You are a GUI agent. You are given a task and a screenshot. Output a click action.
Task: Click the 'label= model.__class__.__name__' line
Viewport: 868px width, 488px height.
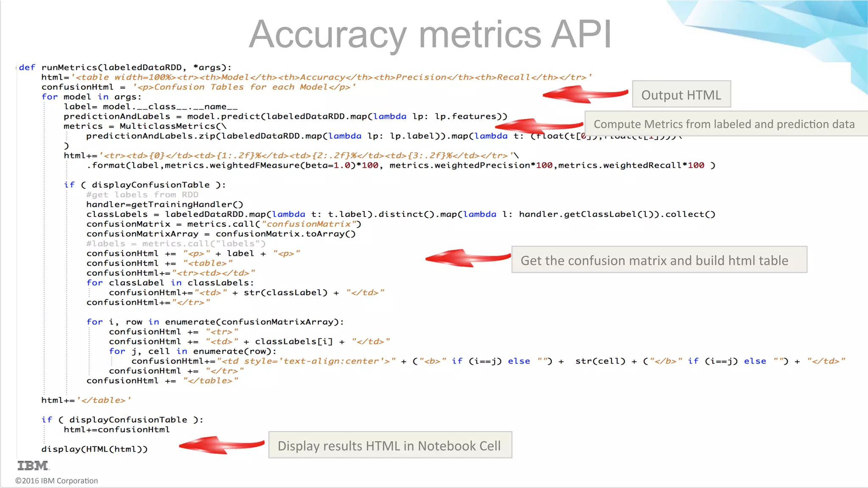(x=151, y=107)
